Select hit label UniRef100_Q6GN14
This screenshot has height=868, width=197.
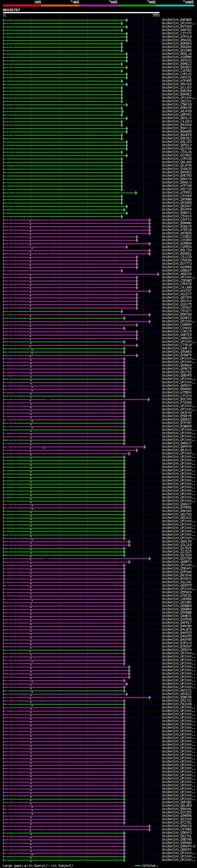pyautogui.click(x=177, y=365)
